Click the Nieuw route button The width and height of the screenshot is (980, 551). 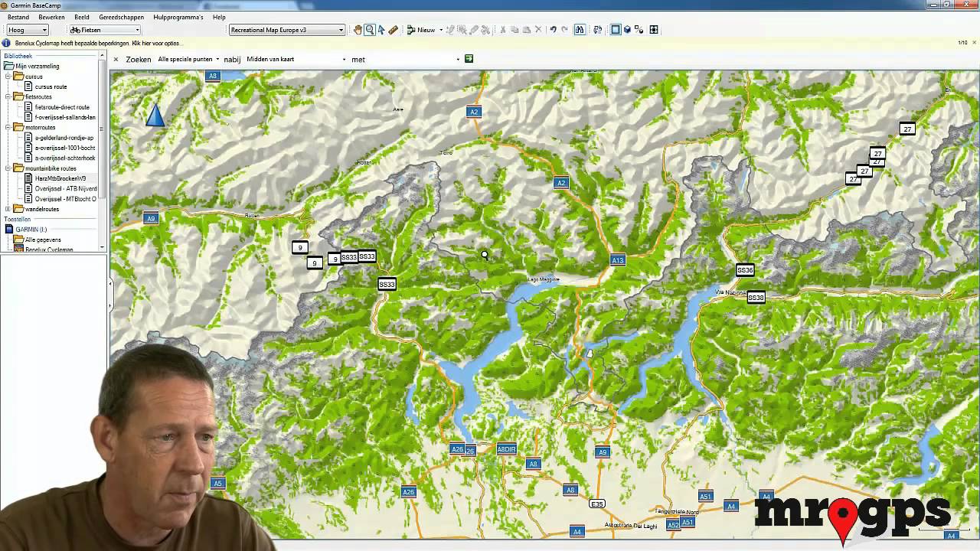(420, 30)
